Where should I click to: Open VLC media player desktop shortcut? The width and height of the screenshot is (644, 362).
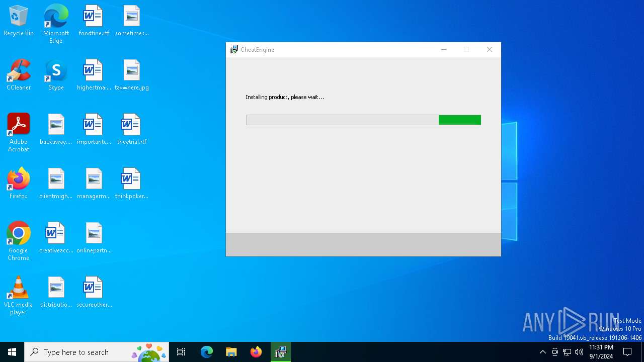19,296
